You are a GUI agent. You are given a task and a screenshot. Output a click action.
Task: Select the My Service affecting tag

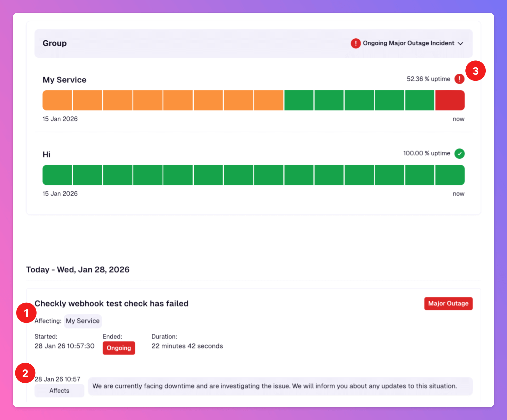(x=83, y=321)
